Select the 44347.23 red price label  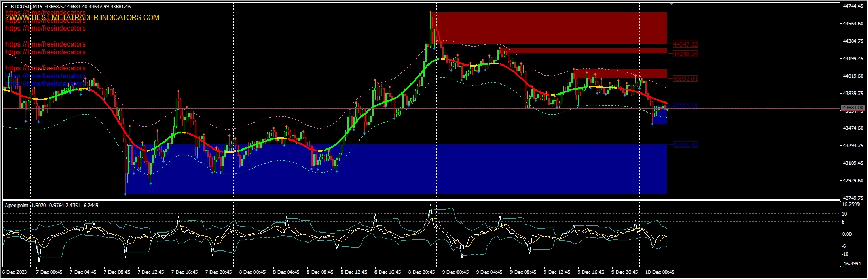point(685,45)
